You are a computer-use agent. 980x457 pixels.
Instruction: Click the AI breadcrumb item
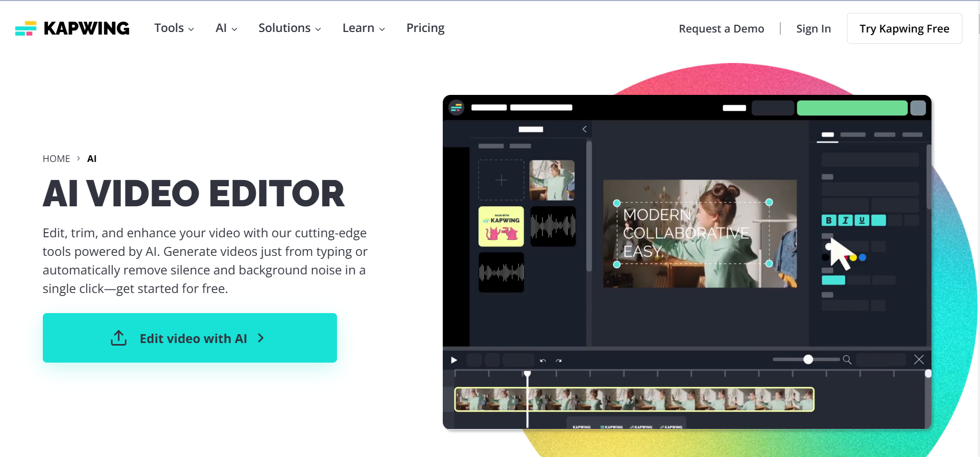92,159
